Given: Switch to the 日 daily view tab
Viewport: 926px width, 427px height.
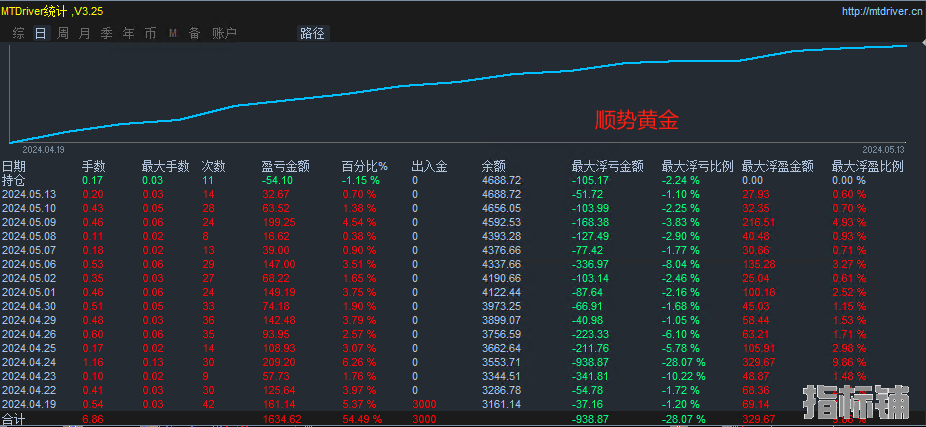Looking at the screenshot, I should point(40,33).
